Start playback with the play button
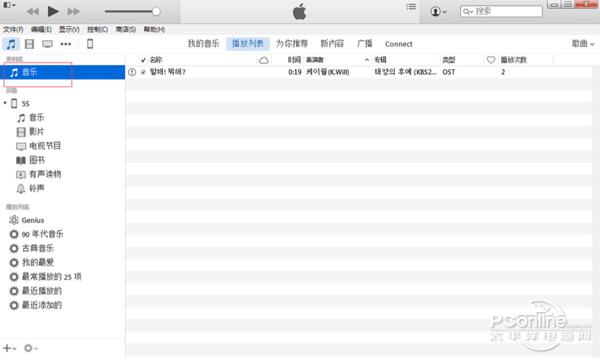The image size is (600, 361). (53, 11)
